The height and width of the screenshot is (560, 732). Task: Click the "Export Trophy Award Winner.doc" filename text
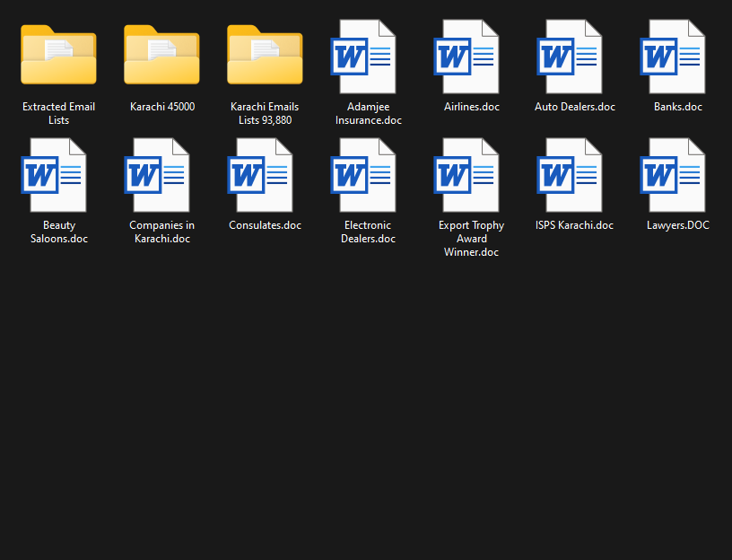point(471,239)
